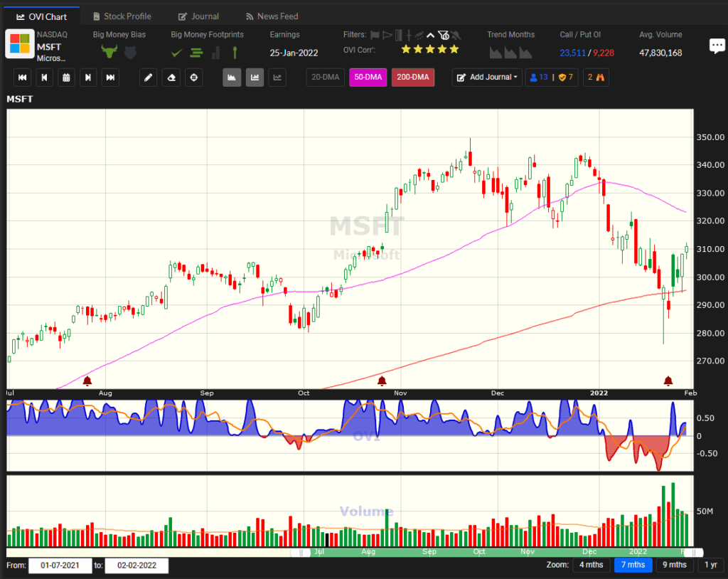Open the calendar date picker icon
The image size is (728, 579).
(x=66, y=78)
